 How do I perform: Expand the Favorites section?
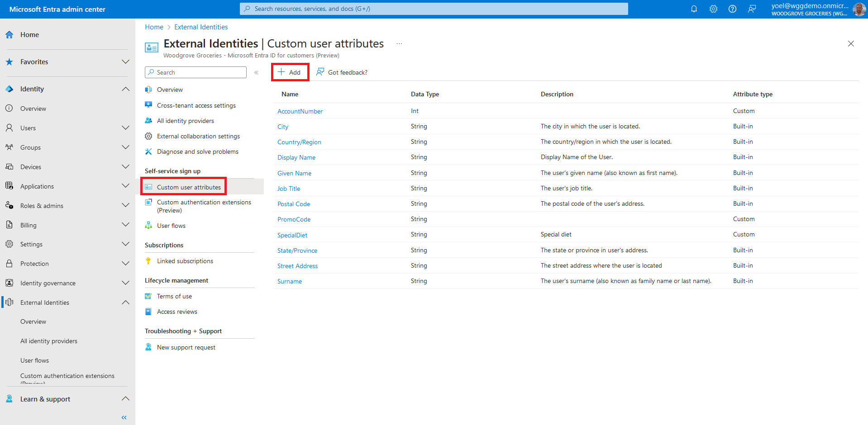point(125,62)
